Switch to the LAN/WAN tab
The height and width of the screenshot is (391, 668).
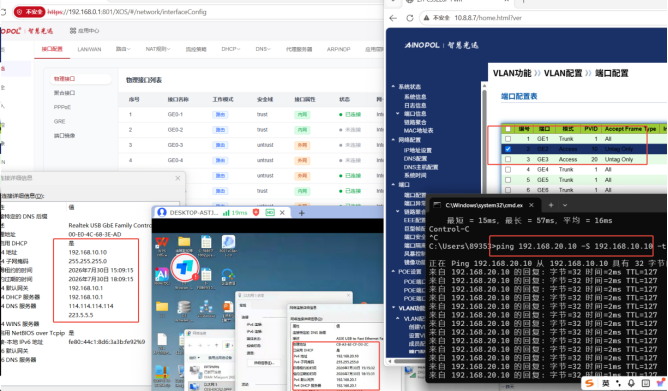[89, 49]
